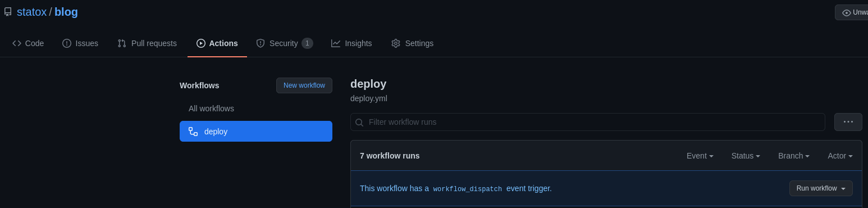The image size is (868, 208).
Task: Click the Unwatch button
Action: (x=852, y=12)
